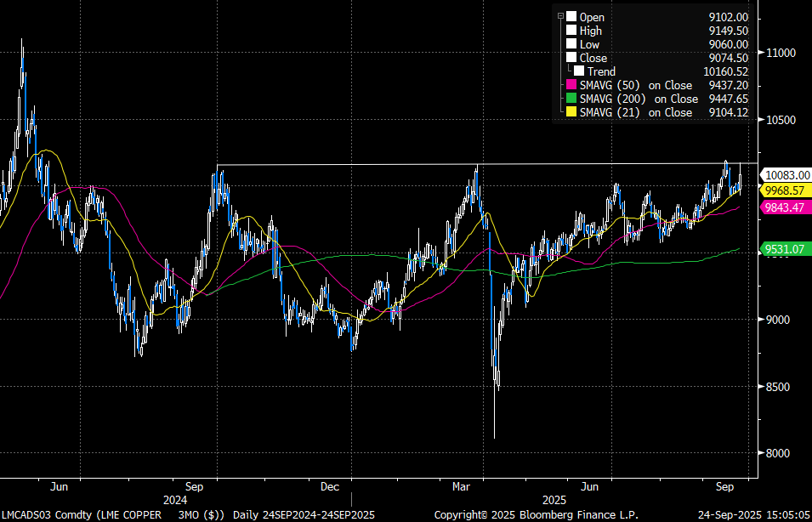Click the Low value 9060.00
The image size is (812, 522).
pyautogui.click(x=729, y=44)
